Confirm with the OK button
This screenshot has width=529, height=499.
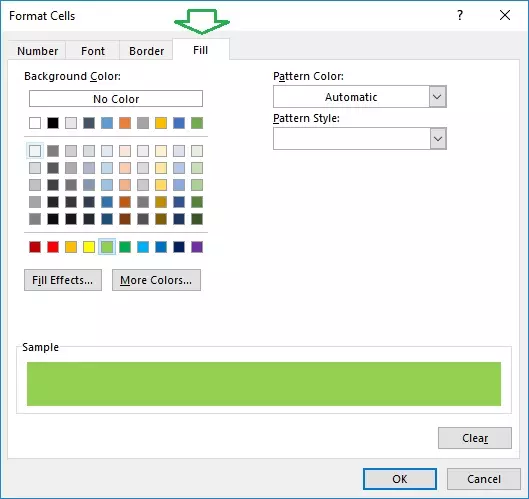[400, 479]
